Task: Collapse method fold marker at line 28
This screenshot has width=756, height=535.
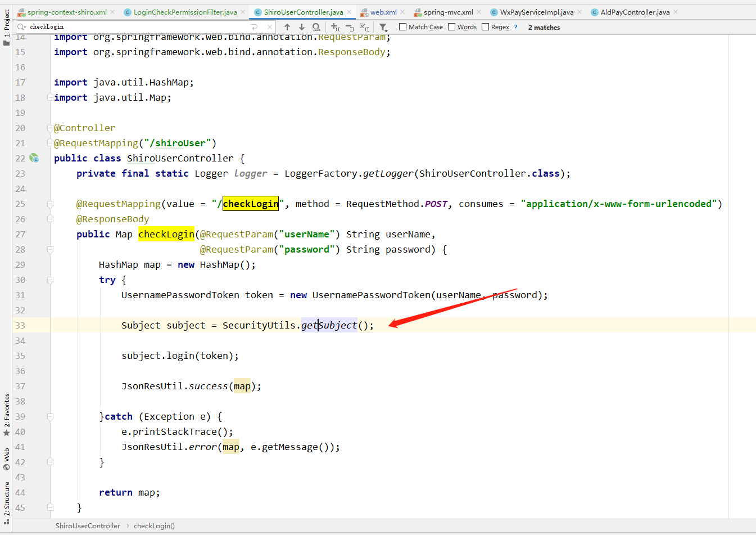Action: pos(50,249)
